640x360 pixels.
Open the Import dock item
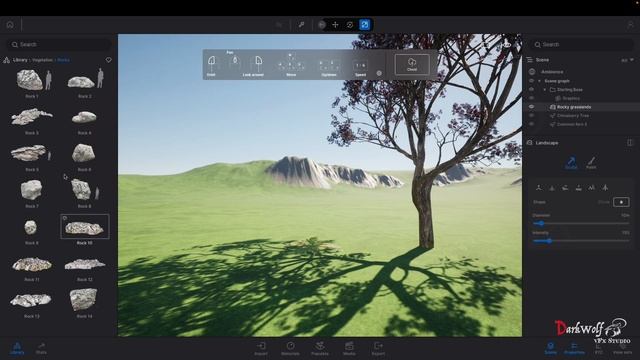tap(261, 349)
